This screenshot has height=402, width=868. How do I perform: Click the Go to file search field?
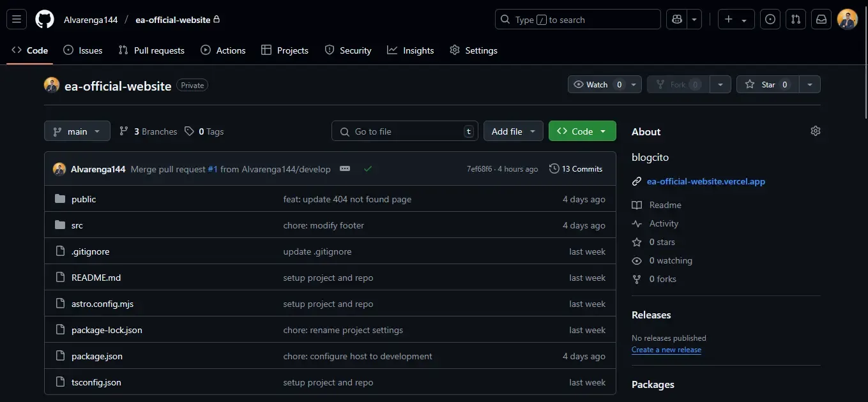click(x=404, y=131)
